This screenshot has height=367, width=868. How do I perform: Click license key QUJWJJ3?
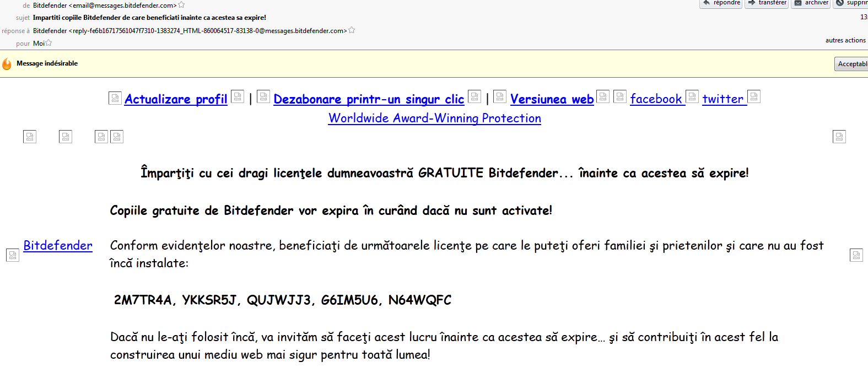pyautogui.click(x=281, y=300)
